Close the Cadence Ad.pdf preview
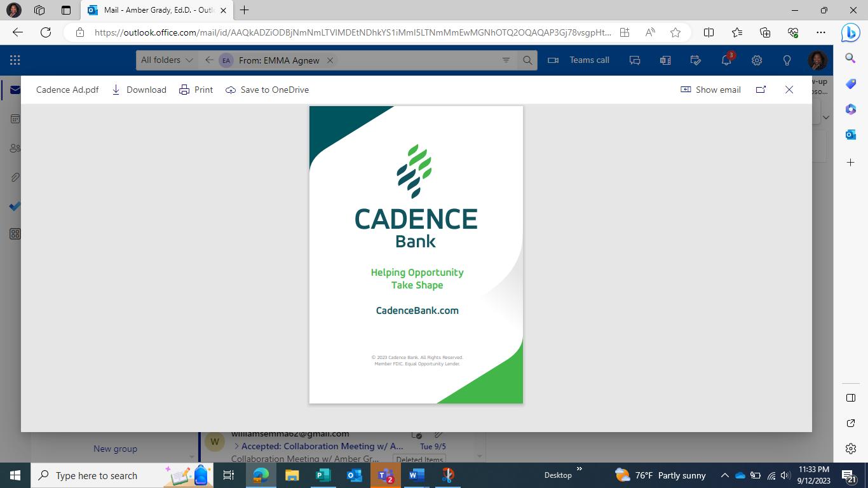This screenshot has height=488, width=868. pos(789,90)
